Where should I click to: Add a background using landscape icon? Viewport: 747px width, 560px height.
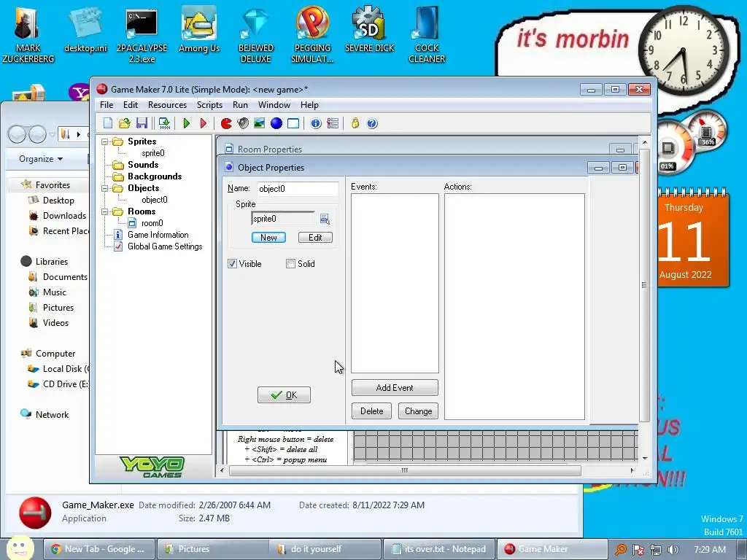(259, 123)
